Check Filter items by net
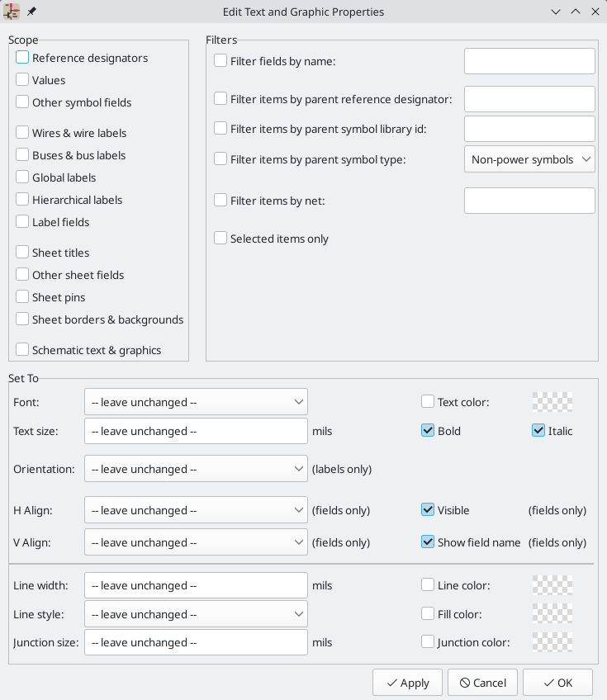607x700 pixels. coord(221,199)
